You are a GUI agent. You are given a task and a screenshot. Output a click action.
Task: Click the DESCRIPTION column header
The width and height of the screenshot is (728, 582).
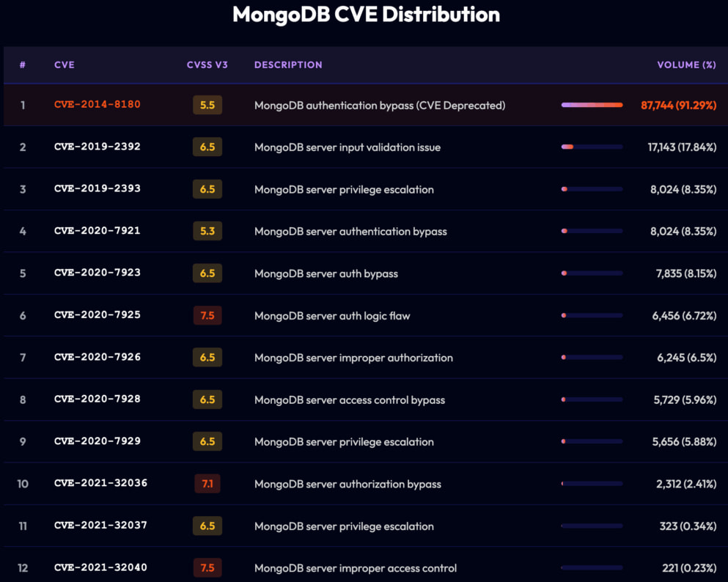288,65
